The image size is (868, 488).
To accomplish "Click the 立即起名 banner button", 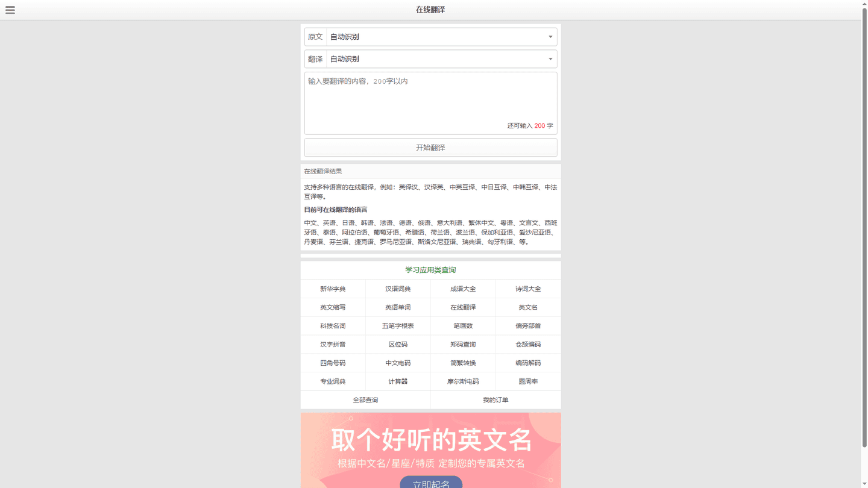I will tap(431, 482).
